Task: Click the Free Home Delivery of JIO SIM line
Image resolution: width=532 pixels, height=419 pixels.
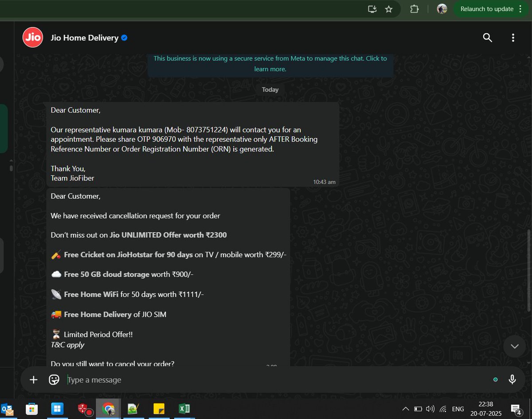Action: coord(109,314)
